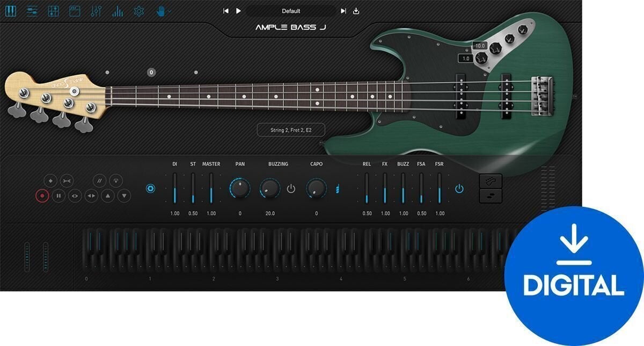Click the left-right triangles alternate picking button
The image size is (644, 346).
(91, 196)
